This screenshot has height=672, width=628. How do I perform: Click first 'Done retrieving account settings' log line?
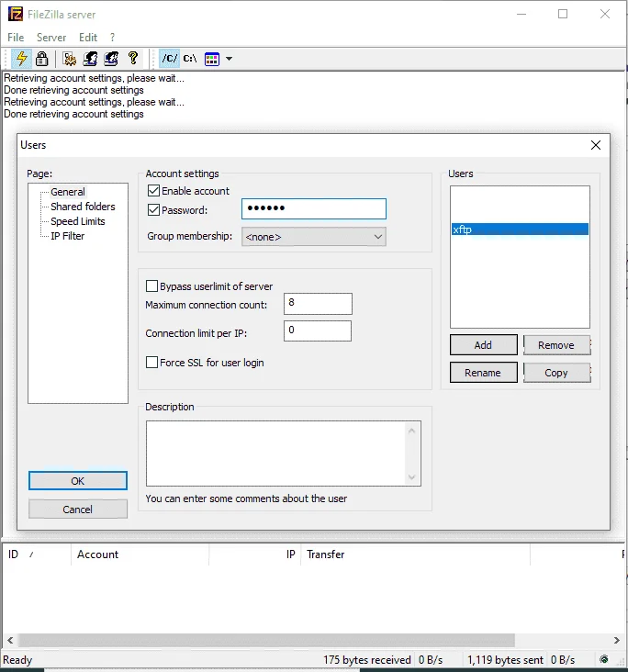(x=73, y=90)
